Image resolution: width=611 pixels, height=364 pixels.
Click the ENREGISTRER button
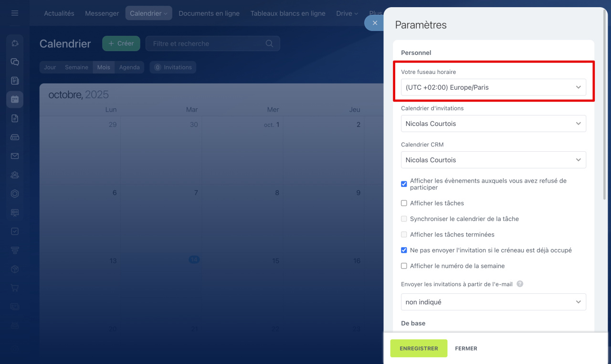point(419,348)
